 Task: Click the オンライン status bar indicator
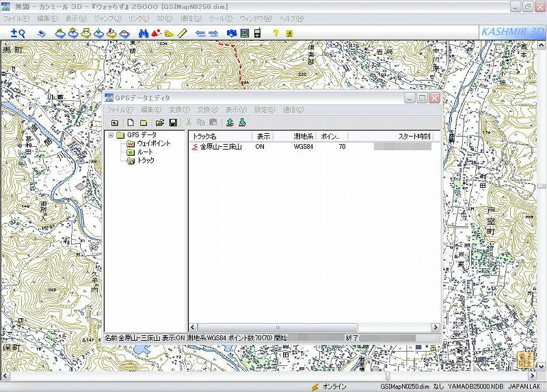tap(330, 387)
